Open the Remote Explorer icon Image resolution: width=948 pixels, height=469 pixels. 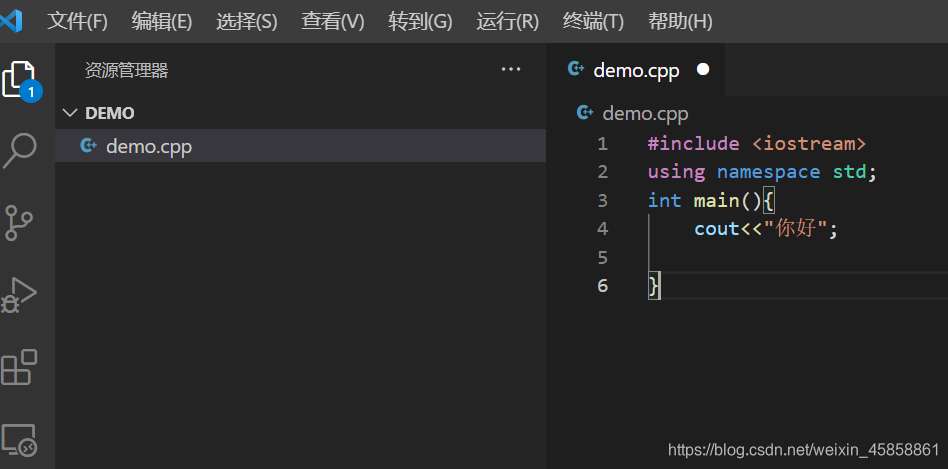pos(19,439)
